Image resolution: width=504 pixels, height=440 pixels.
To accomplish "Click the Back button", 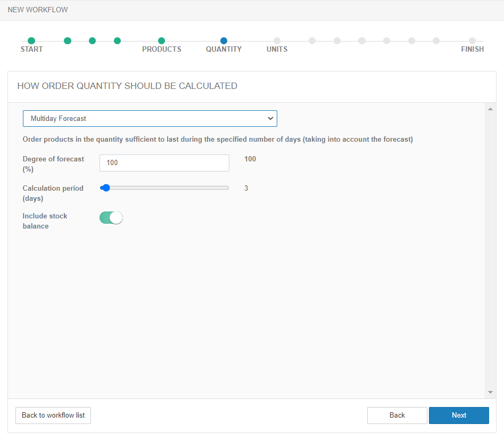I will (397, 415).
